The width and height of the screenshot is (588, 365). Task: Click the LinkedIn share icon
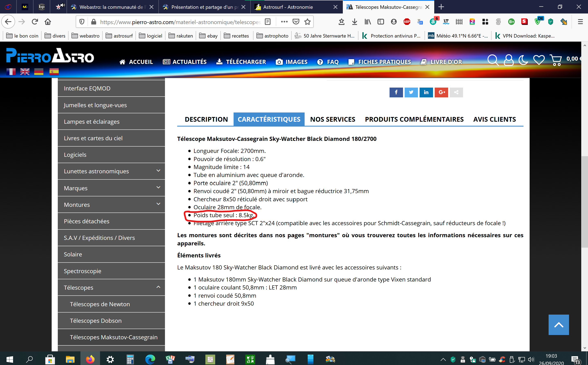coord(426,92)
